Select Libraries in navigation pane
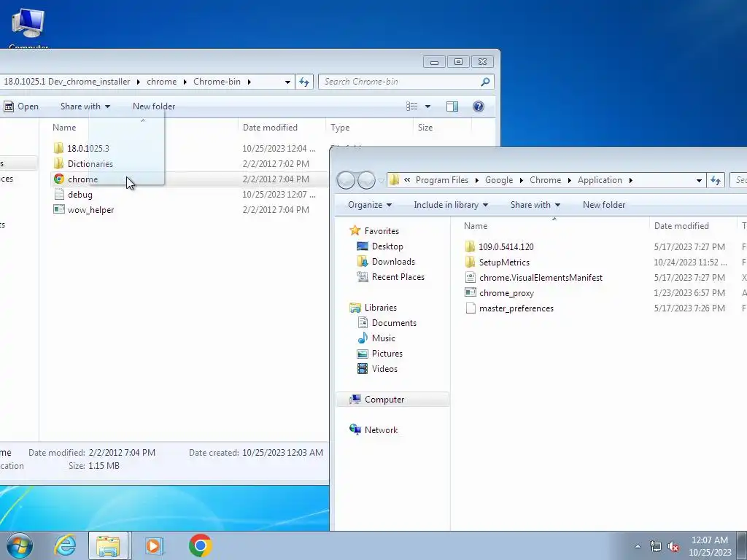Viewport: 747px width, 560px height. click(380, 308)
